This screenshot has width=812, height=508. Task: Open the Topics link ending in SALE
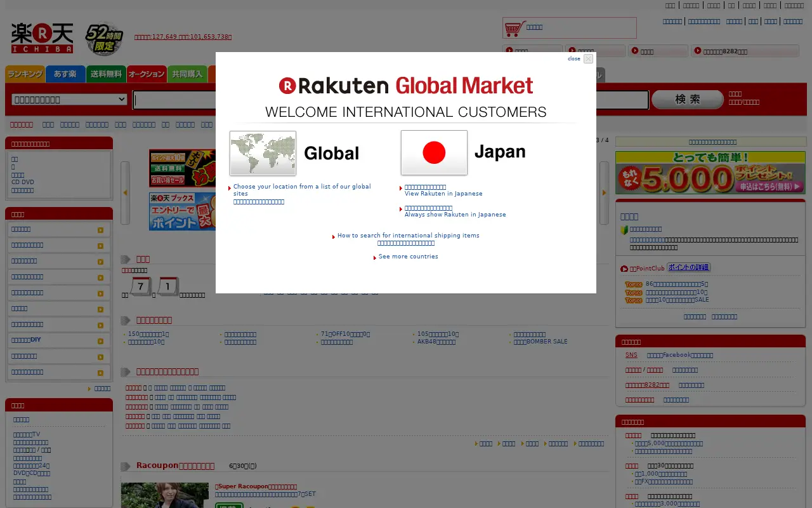(x=678, y=300)
